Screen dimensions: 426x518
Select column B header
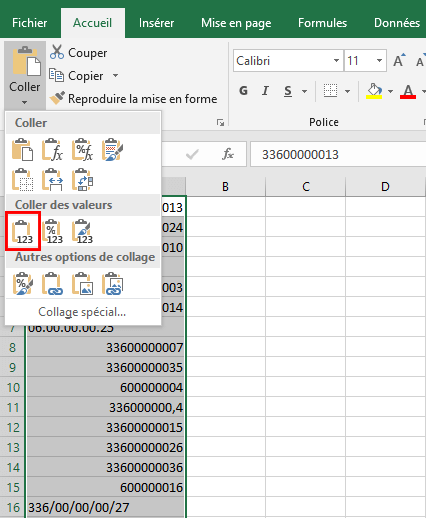click(x=225, y=187)
